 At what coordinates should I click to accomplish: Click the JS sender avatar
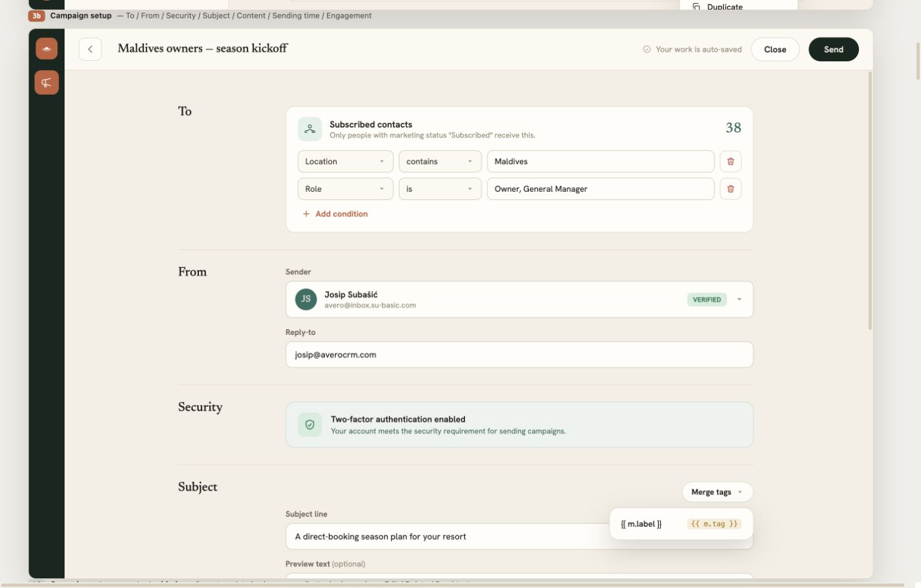[306, 299]
